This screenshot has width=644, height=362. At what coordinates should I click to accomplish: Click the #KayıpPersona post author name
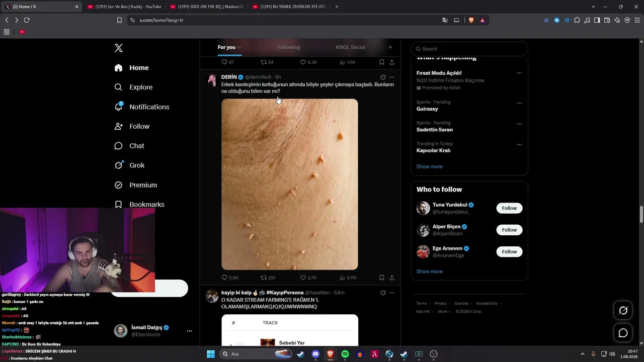pos(262,293)
